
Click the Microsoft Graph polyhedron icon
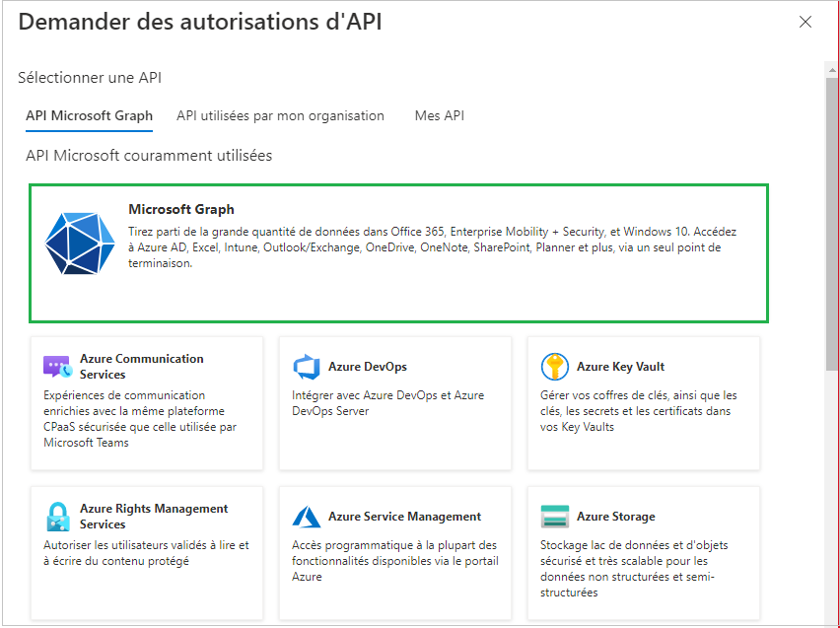81,242
